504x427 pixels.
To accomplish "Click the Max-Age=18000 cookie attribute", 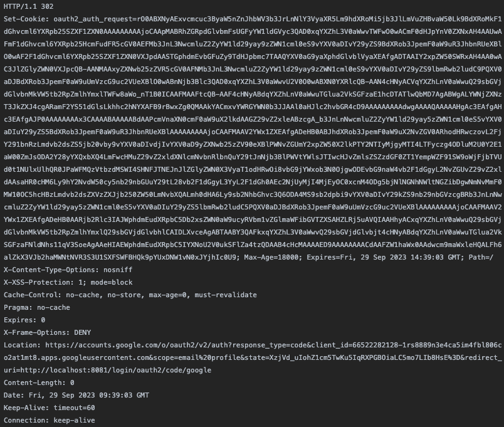I will 273,257.
